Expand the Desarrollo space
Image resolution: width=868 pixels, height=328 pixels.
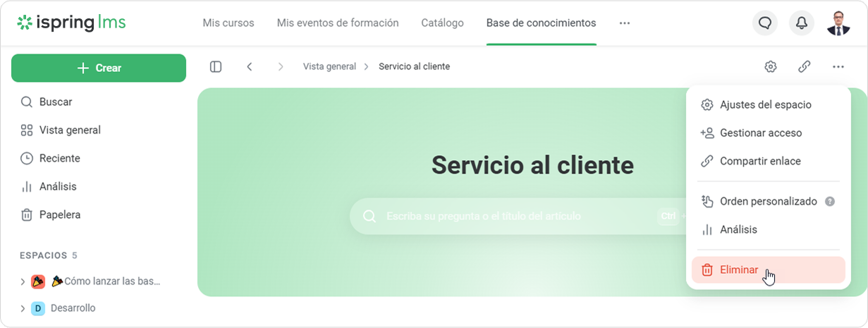pyautogui.click(x=23, y=308)
